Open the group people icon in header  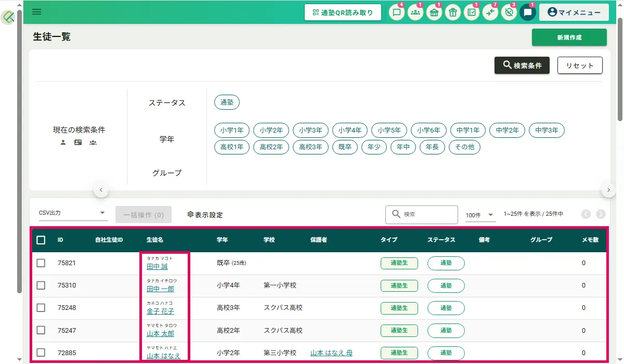pyautogui.click(x=415, y=12)
